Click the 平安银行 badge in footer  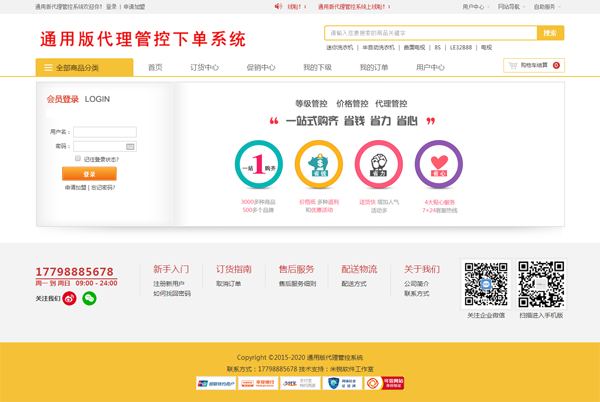point(258,383)
